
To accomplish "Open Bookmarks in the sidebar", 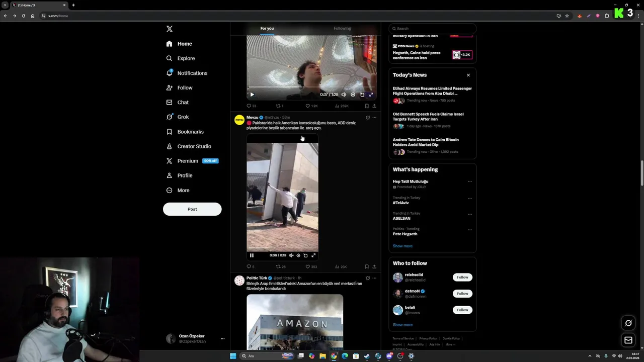I will point(185,132).
